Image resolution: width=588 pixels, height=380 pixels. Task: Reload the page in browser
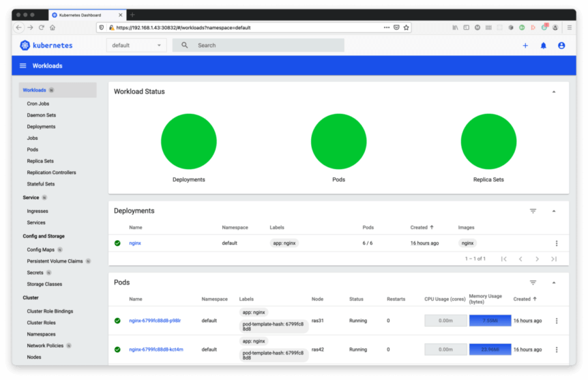[x=42, y=27]
